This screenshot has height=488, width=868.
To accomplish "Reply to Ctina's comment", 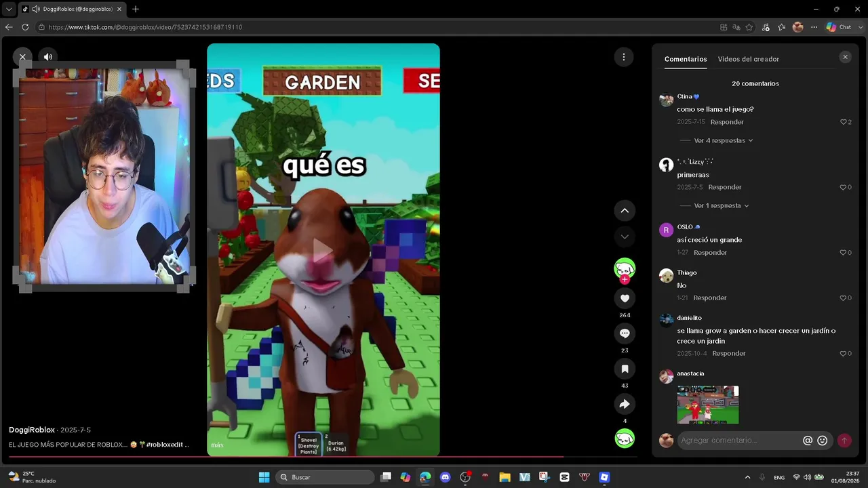I will [727, 122].
